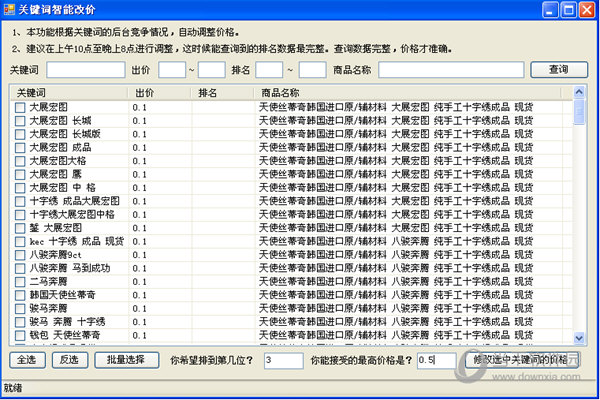This screenshot has height=400, width=600.
Task: Focus the minimum 出价 input field
Action: pos(172,70)
